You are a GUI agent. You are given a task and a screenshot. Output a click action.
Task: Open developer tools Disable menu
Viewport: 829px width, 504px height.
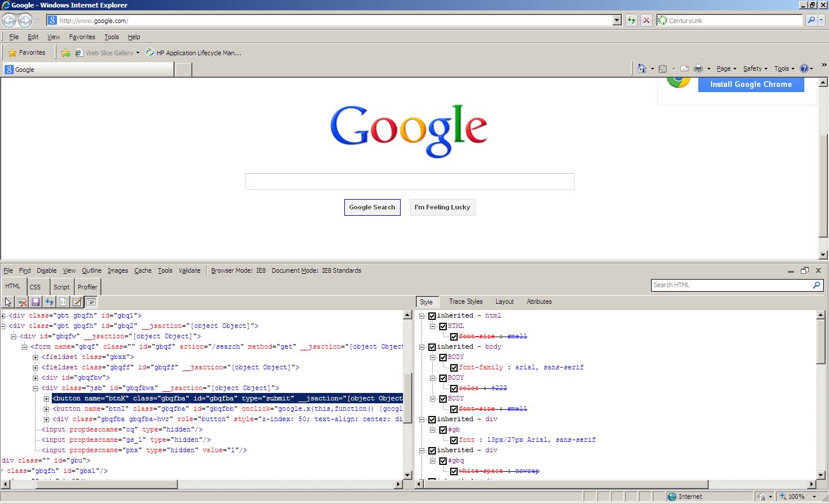click(47, 270)
